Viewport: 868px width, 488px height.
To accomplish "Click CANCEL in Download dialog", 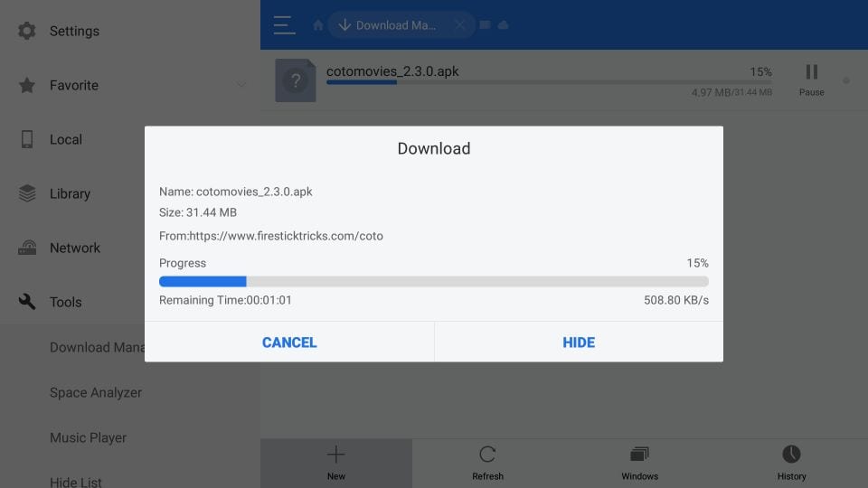I will 289,343.
